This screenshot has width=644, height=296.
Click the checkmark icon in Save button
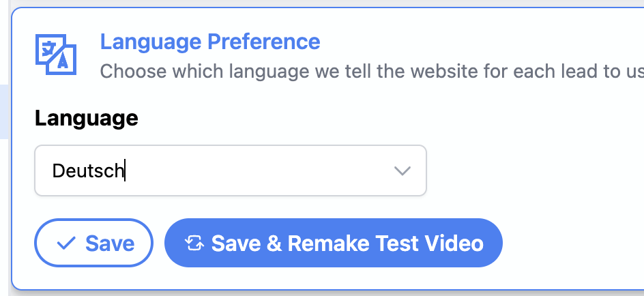[65, 243]
